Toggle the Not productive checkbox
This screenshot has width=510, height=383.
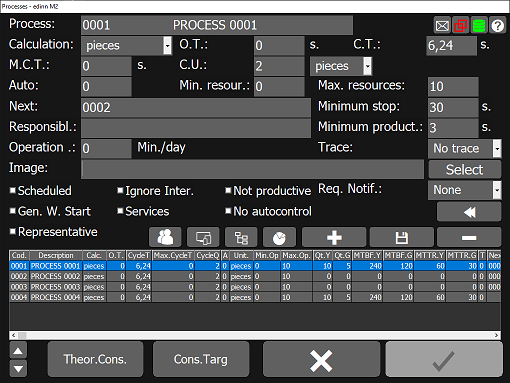click(228, 190)
